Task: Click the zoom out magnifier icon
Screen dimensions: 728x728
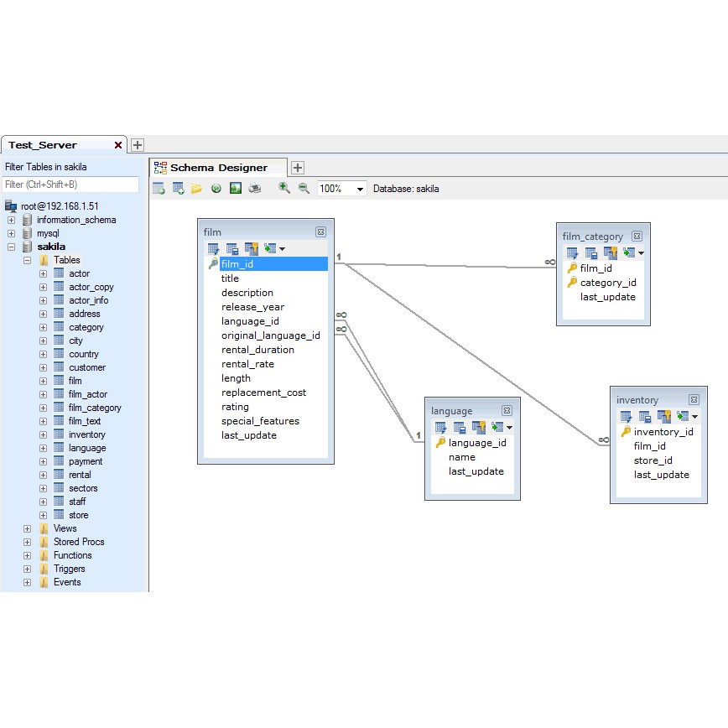Action: tap(304, 189)
